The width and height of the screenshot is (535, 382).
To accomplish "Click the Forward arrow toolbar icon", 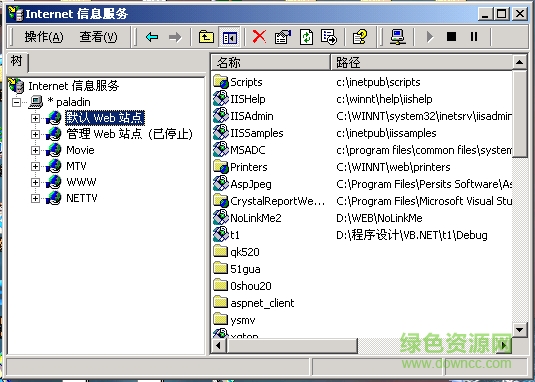I will (175, 37).
